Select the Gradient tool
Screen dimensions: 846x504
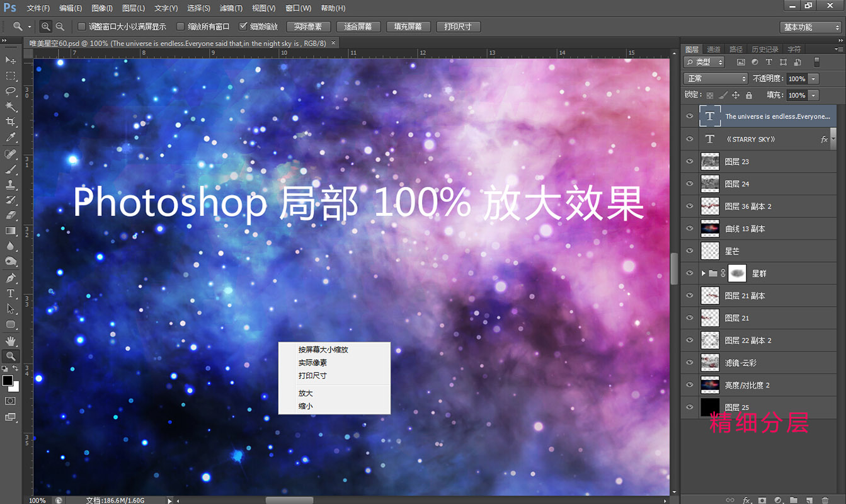[11, 231]
